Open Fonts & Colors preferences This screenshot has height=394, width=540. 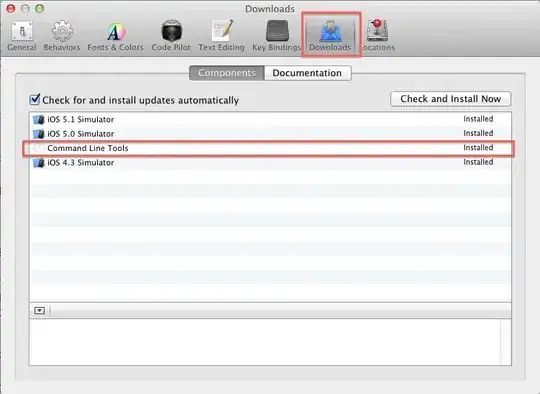tap(115, 36)
